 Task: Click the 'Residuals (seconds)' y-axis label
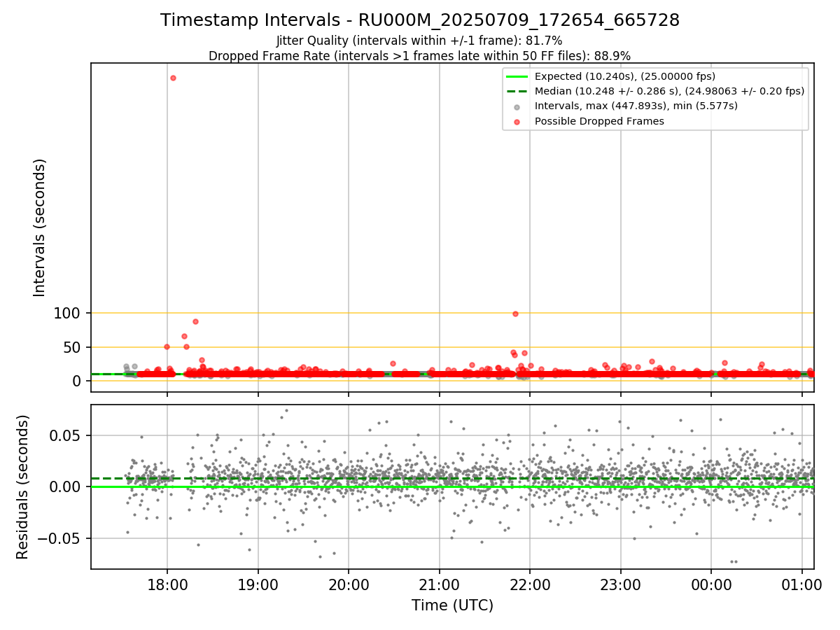[23, 486]
